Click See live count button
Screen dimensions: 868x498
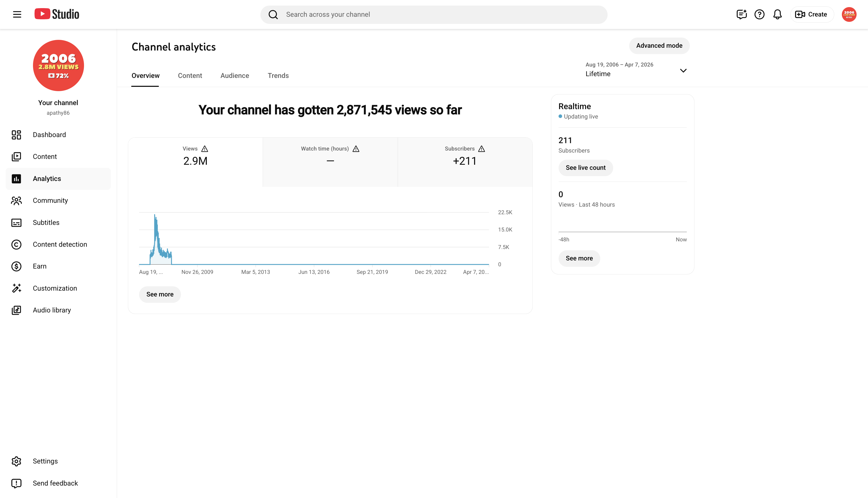point(586,168)
